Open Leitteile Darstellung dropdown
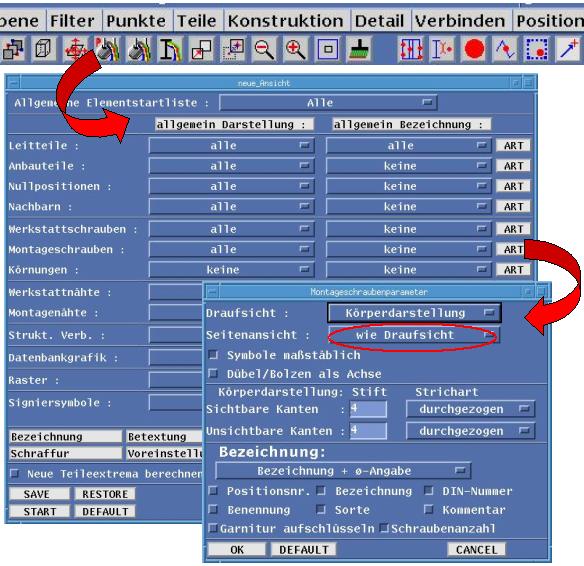584x566 pixels. click(x=231, y=146)
